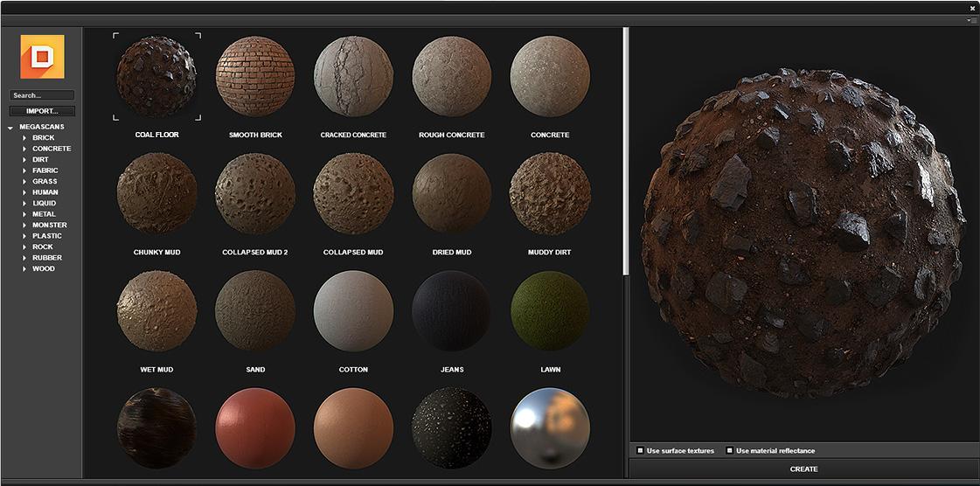The width and height of the screenshot is (980, 486).
Task: Pick the dark wood material sphere in bottom row
Action: click(156, 428)
